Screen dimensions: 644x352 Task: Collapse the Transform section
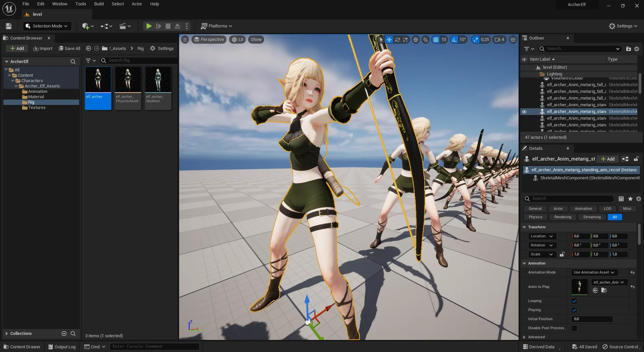click(x=524, y=227)
